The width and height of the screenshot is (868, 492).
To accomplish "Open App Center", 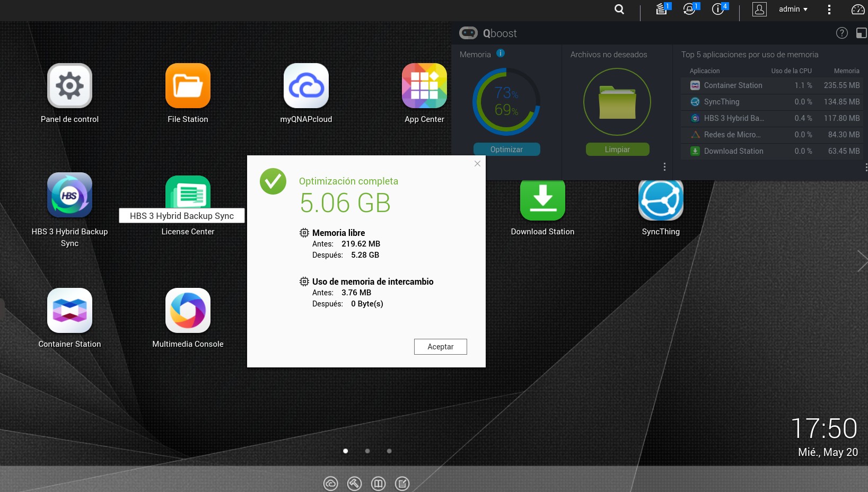I will [x=424, y=86].
